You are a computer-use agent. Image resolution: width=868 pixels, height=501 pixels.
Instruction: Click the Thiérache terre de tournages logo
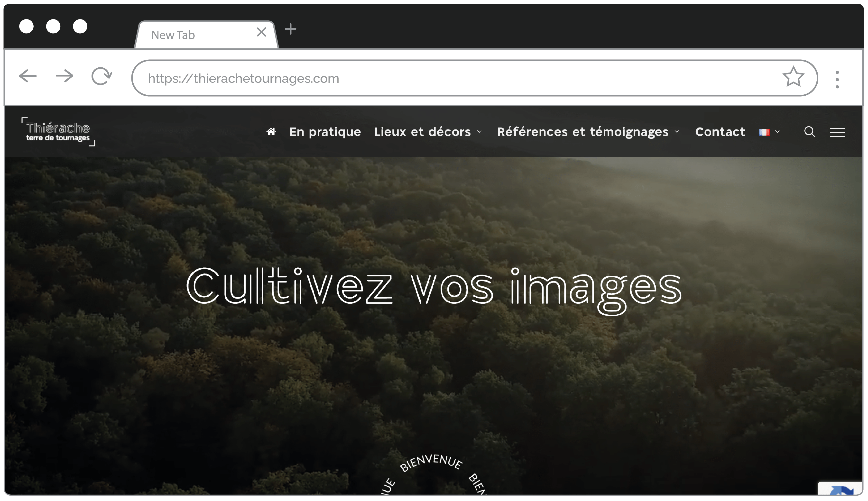click(x=58, y=132)
